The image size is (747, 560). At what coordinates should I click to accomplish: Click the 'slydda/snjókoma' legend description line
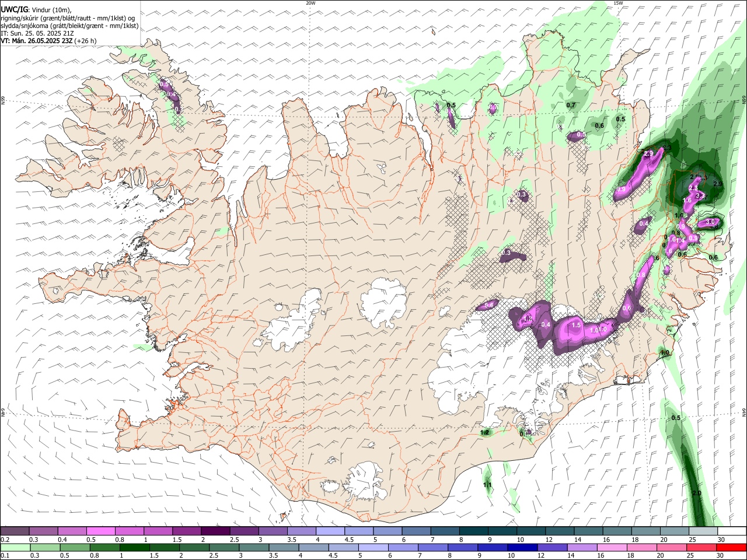(x=69, y=26)
